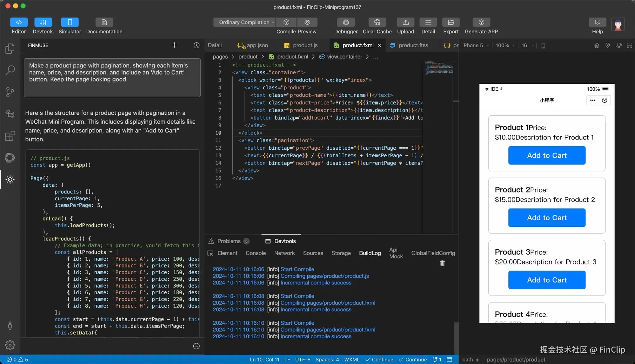Click Add to Cart for Product 2
The image size is (635, 364).
tap(546, 218)
